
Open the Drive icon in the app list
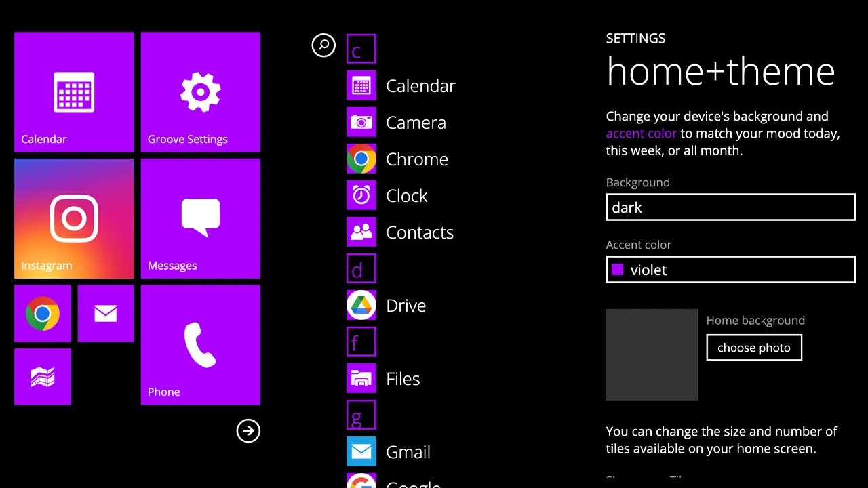pyautogui.click(x=361, y=305)
